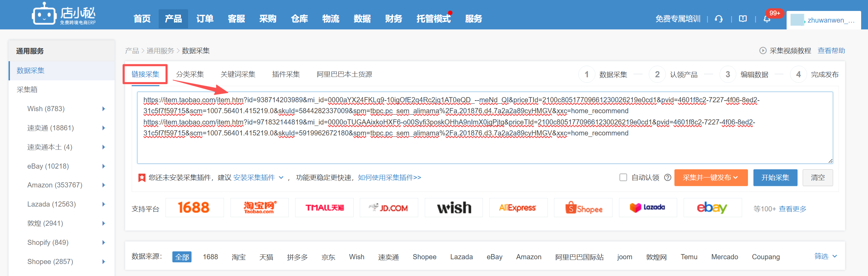Screen dimensions: 868x276
Task: Switch to 阿里巴巴本土货源 tab
Action: click(x=344, y=74)
